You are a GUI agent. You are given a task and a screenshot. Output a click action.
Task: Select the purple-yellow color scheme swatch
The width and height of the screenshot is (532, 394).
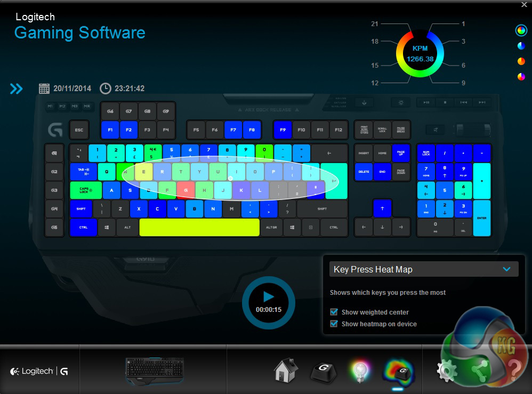pos(521,77)
